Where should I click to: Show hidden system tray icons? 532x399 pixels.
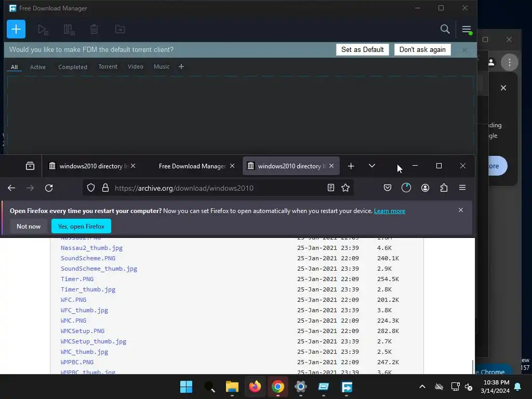point(422,387)
